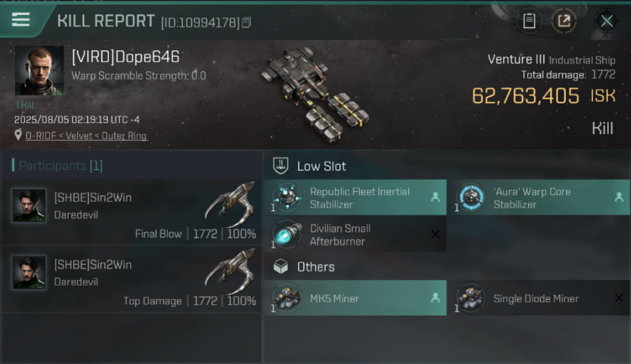Click the person icon on MK5 Miner row

(x=435, y=298)
